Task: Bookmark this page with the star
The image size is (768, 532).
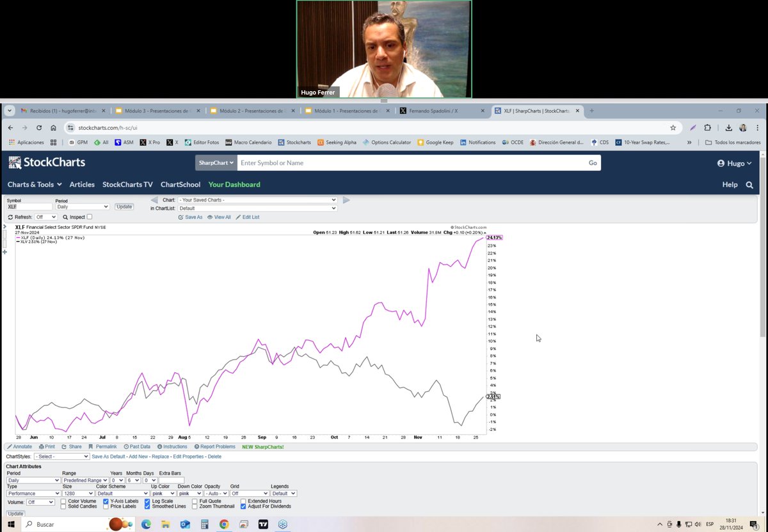Action: (673, 128)
